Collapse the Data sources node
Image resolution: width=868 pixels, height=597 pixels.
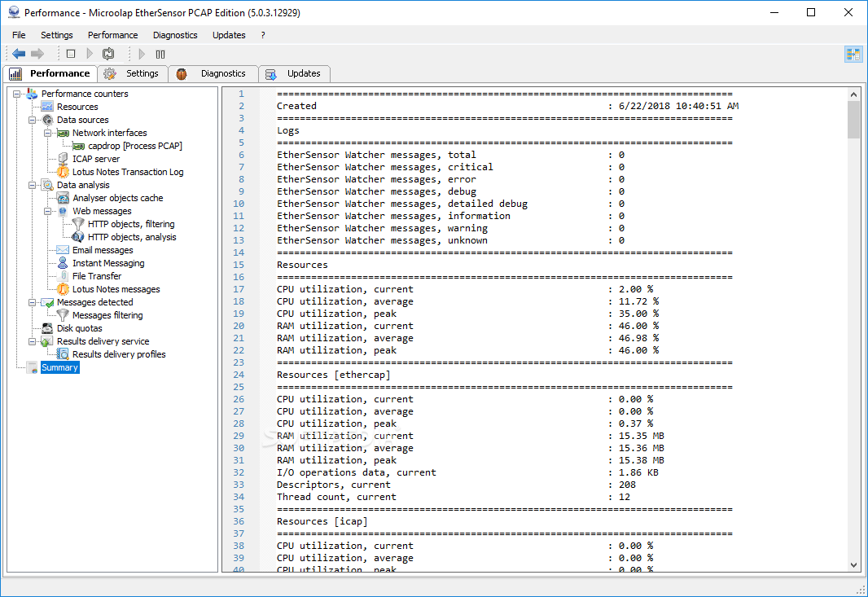[32, 121]
